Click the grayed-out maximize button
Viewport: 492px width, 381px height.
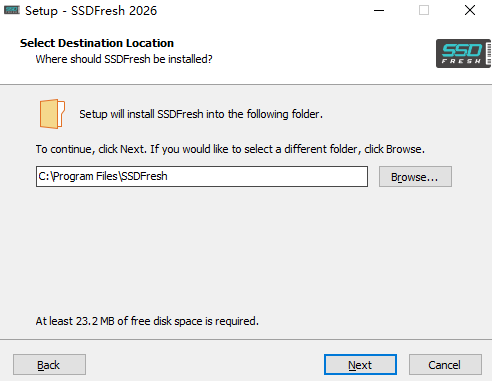point(424,10)
